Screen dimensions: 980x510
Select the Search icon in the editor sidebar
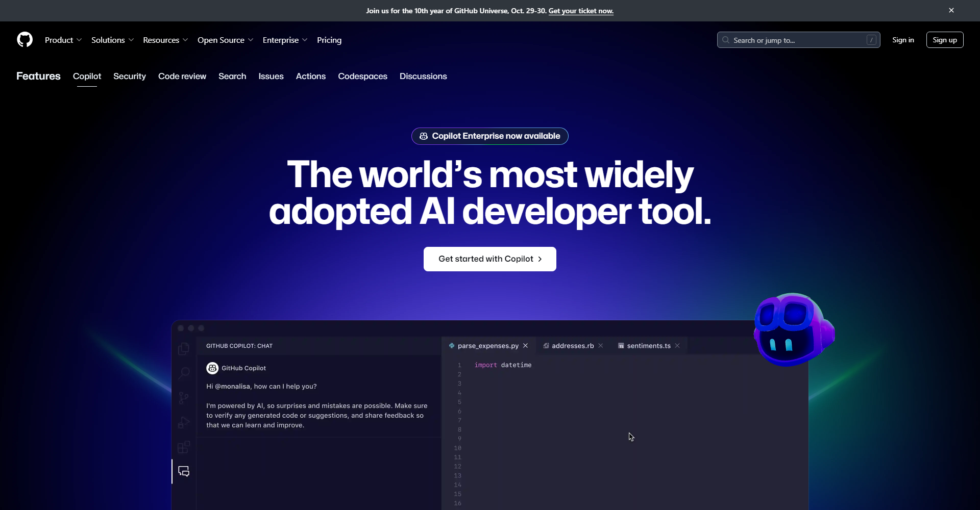[184, 373]
